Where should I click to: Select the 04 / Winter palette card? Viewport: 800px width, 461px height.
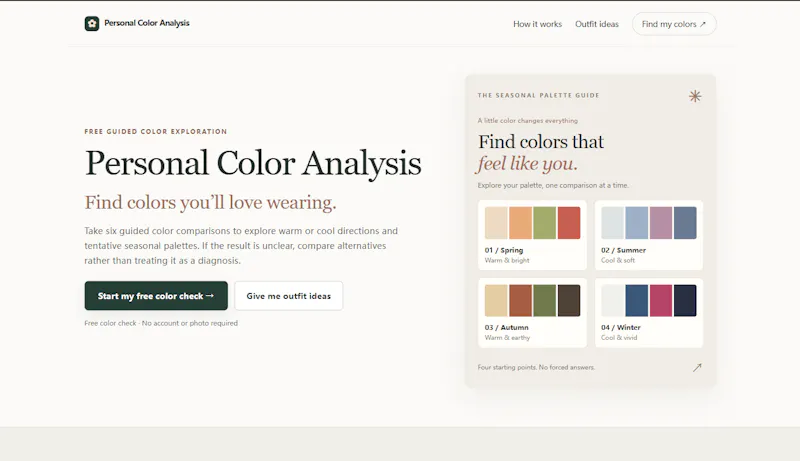tap(648, 313)
